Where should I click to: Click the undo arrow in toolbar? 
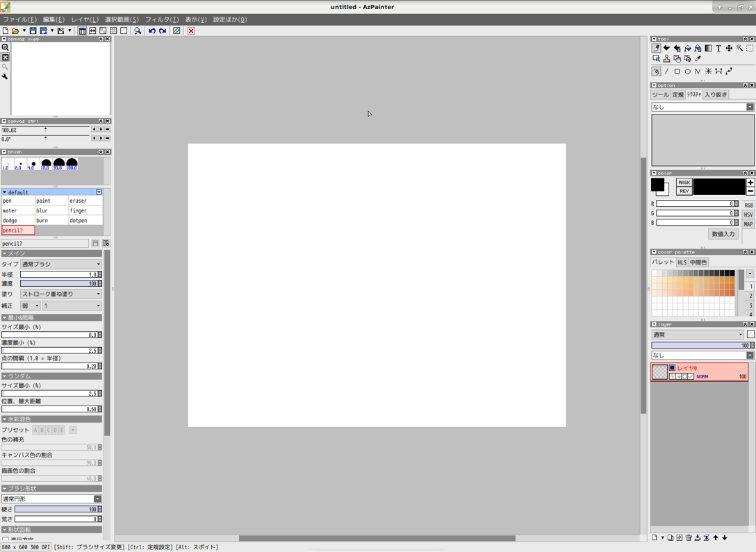click(151, 31)
